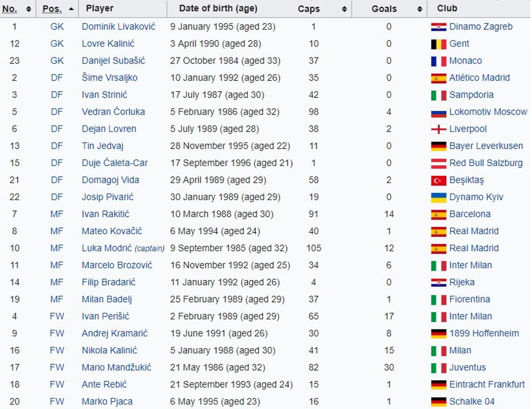
Task: Sort the table by Caps column
Action: (344, 9)
